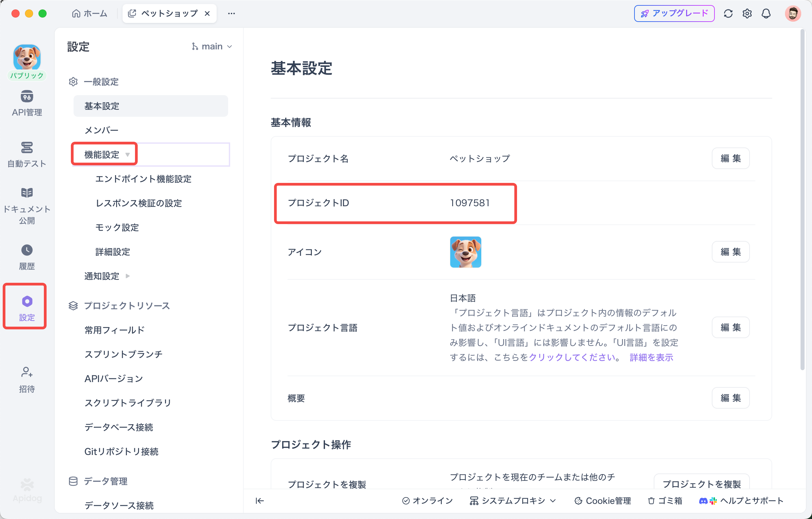Open ドキュメント公開 in the sidebar
The width and height of the screenshot is (812, 519).
27,206
